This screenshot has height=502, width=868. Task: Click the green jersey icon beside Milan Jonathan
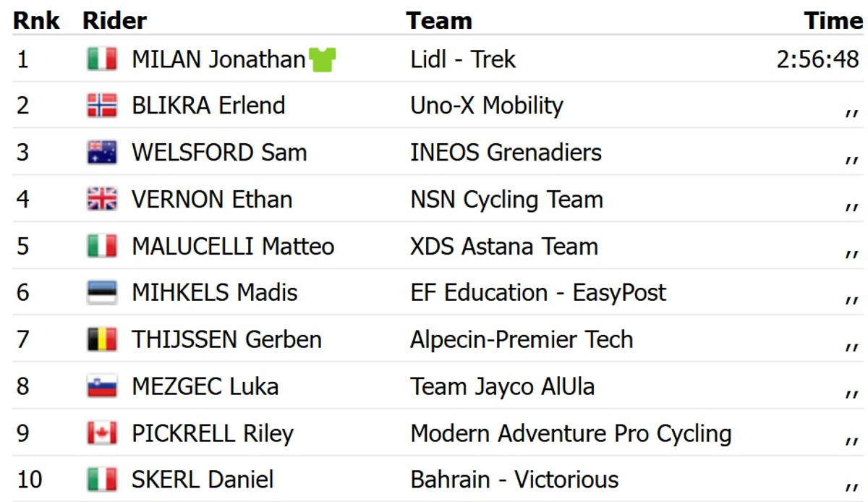322,59
